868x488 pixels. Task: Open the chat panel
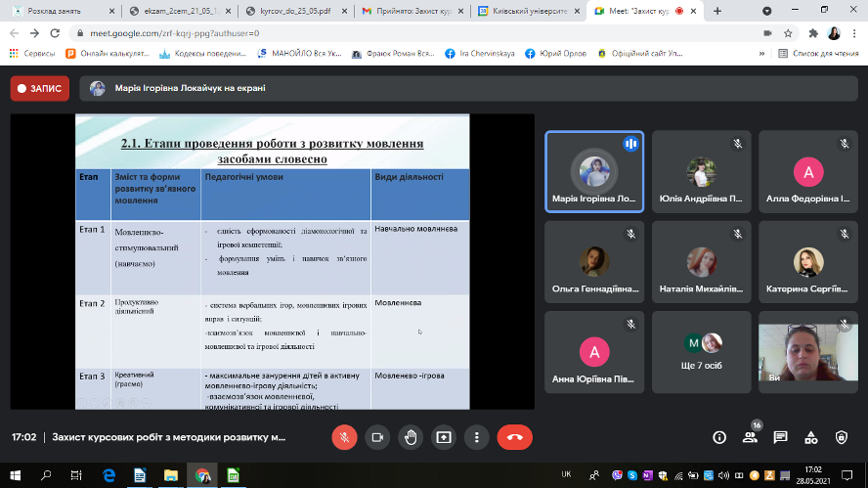click(780, 437)
